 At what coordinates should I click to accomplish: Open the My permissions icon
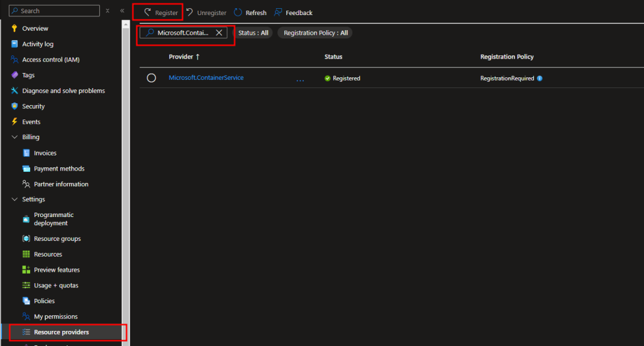click(26, 316)
